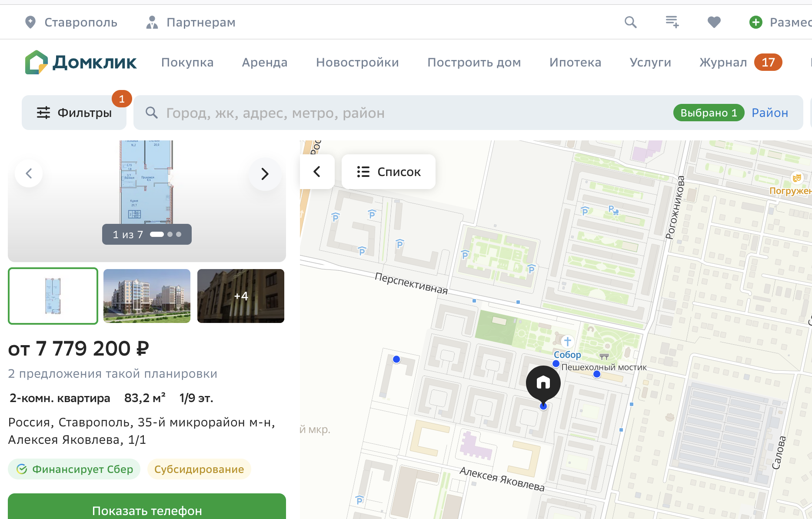
Task: Click the Собор church icon on map
Action: [567, 341]
